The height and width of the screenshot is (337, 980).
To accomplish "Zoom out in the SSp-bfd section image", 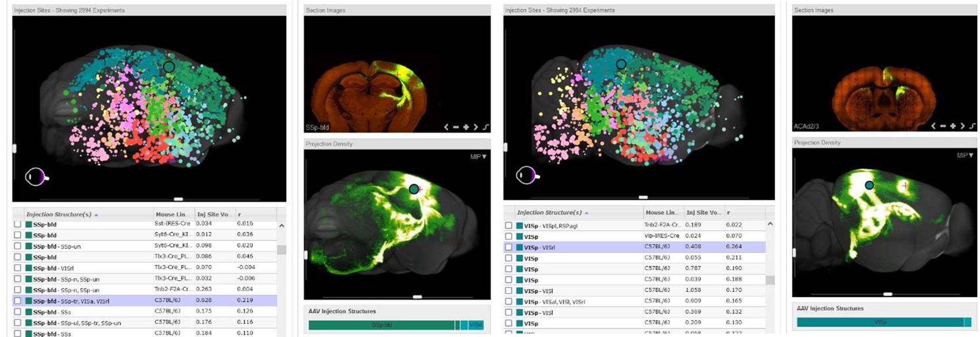I will pos(456,127).
